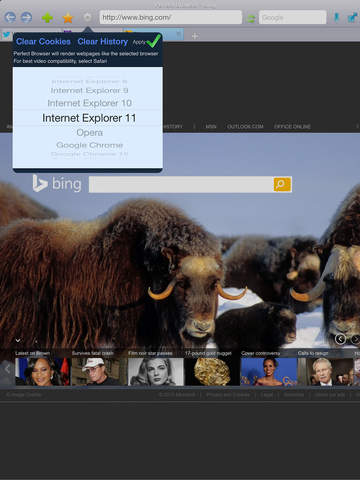Select Internet Explorer 10 in picker

coord(89,103)
